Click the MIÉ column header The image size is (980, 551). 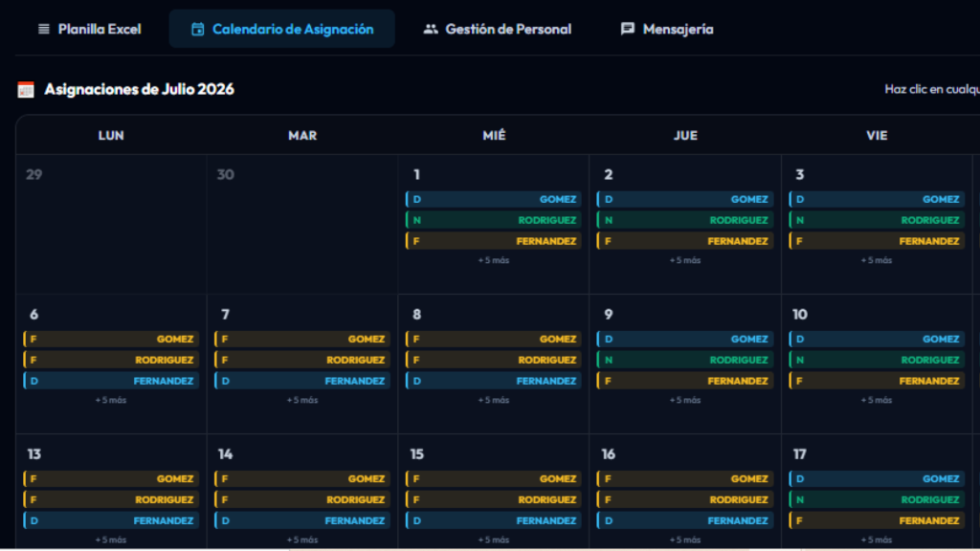coord(494,136)
